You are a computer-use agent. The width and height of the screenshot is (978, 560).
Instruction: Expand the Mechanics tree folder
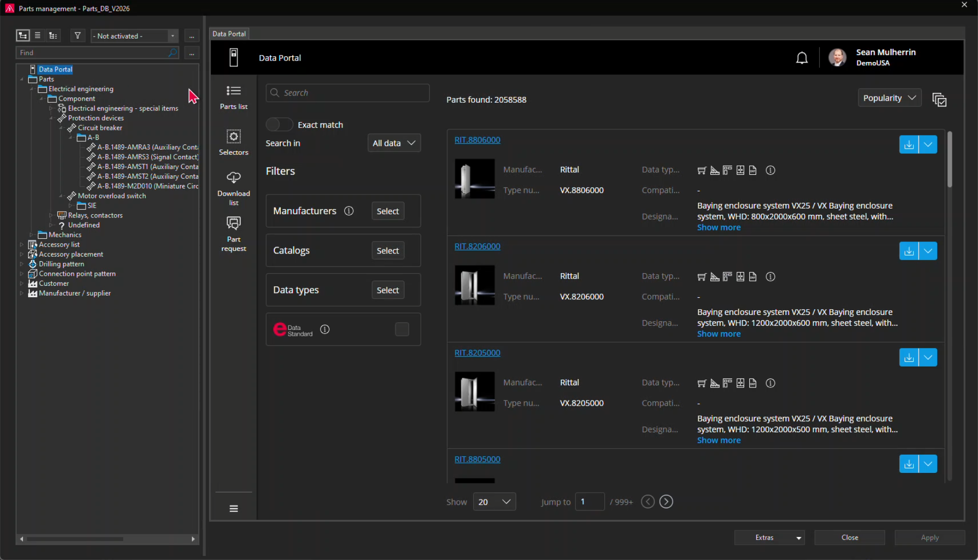pos(32,235)
